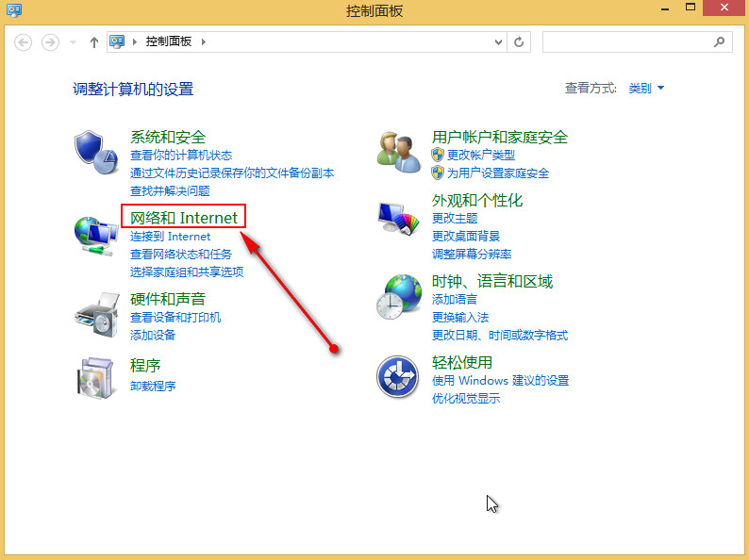Image resolution: width=749 pixels, height=560 pixels.
Task: Click 选择家庭组和共享选项 link
Action: coord(187,272)
